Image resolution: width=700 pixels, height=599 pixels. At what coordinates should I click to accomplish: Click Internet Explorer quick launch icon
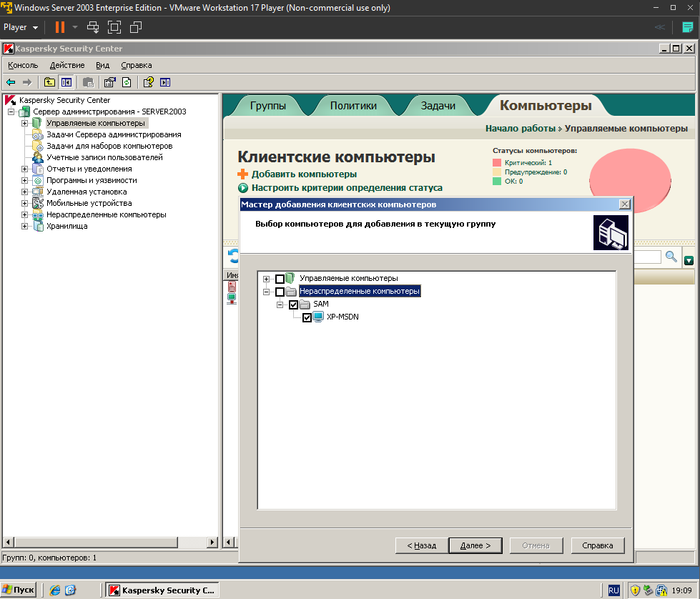click(55, 590)
